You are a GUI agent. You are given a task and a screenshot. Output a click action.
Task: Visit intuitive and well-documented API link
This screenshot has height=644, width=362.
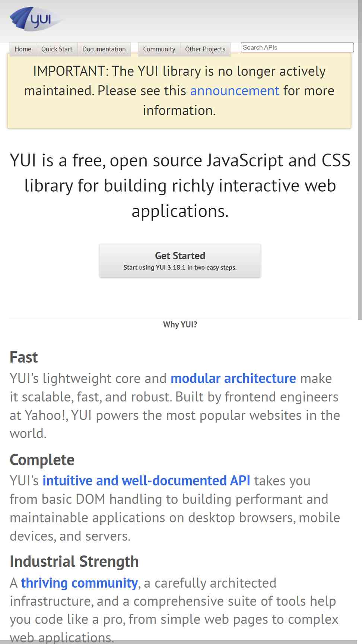(x=146, y=480)
